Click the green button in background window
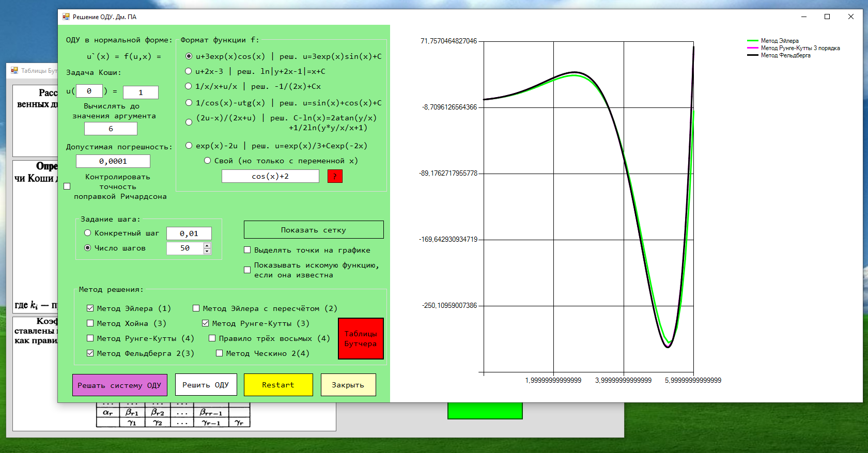This screenshot has width=868, height=453. [485, 411]
